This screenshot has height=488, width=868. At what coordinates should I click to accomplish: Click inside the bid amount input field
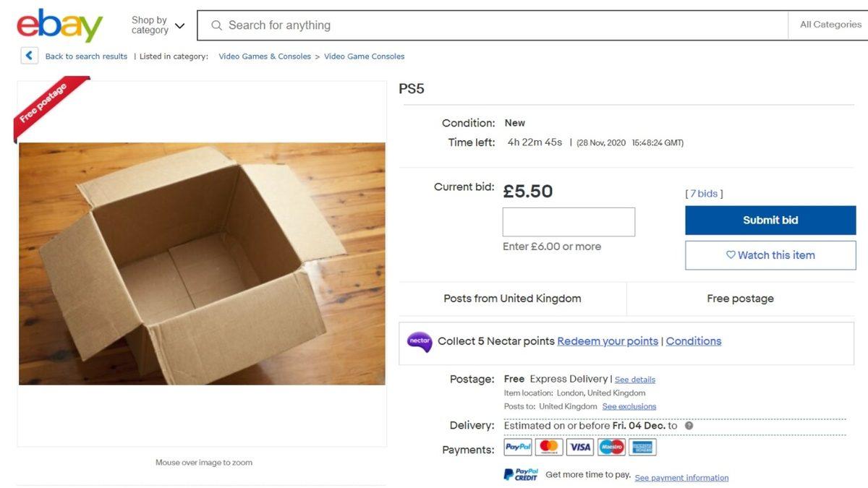[x=569, y=221]
